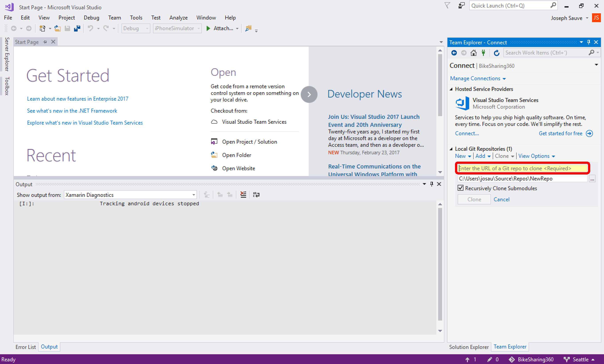Click the JS user avatar badge

(x=596, y=18)
